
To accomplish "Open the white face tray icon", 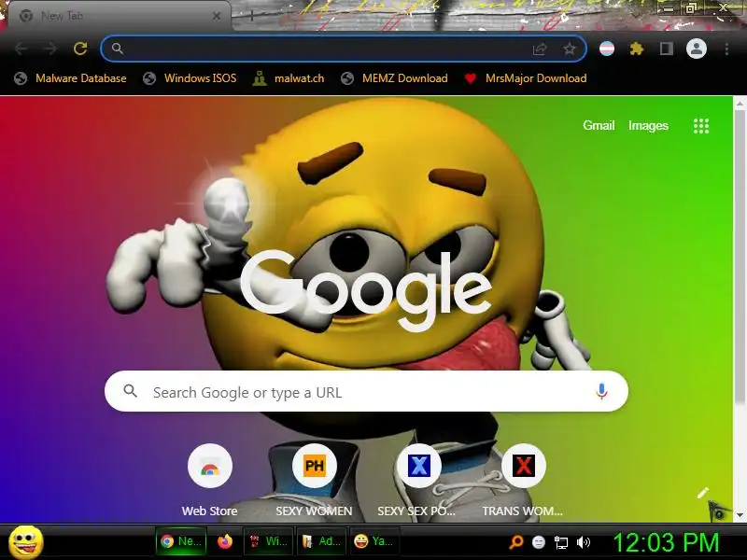I will (x=539, y=542).
